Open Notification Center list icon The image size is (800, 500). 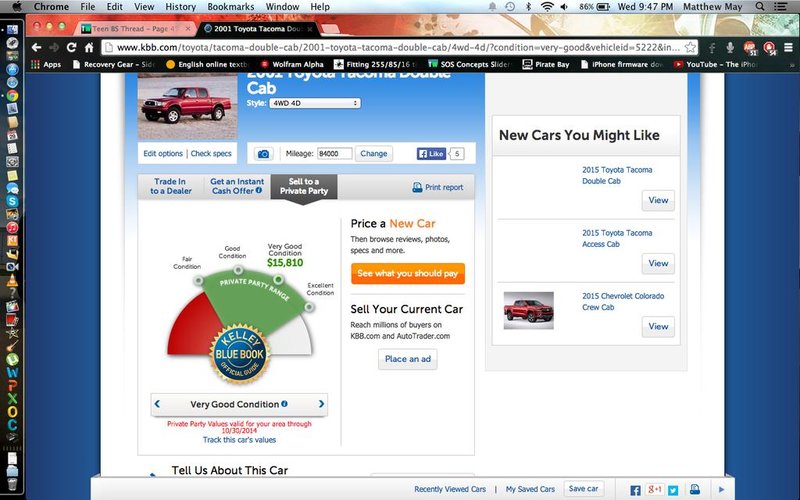pos(781,7)
